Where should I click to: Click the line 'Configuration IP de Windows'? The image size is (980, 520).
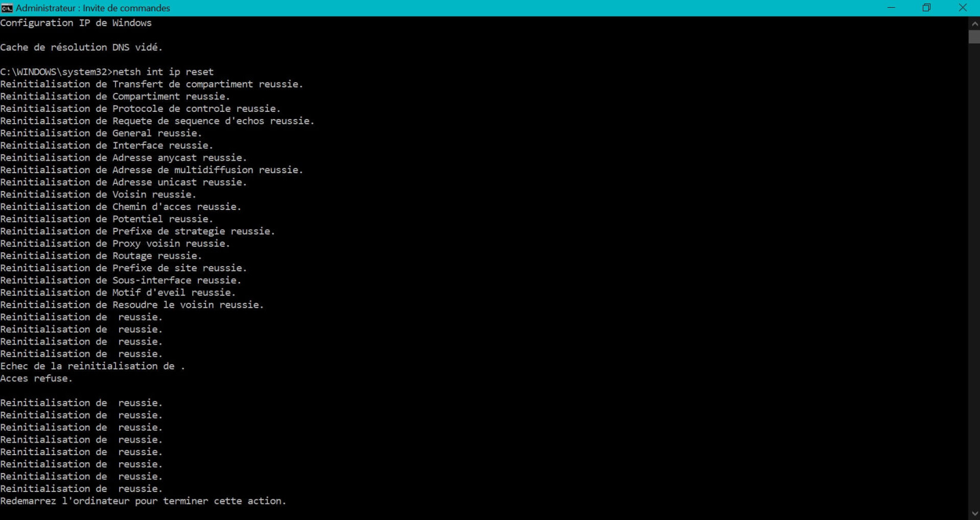[76, 23]
